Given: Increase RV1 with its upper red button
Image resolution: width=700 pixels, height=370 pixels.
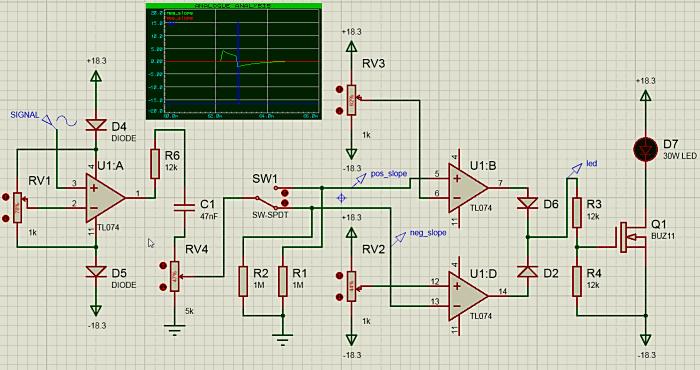Looking at the screenshot, I should [x=6, y=197].
